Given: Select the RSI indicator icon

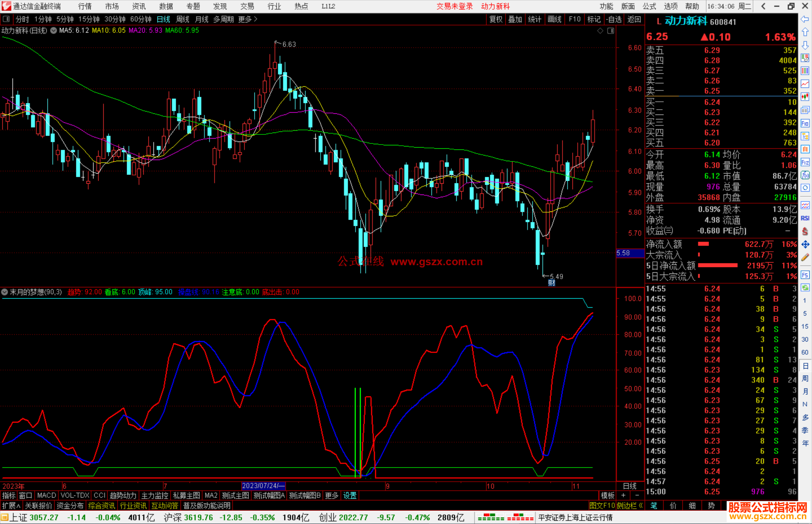Looking at the screenshot, I should tap(805, 218).
